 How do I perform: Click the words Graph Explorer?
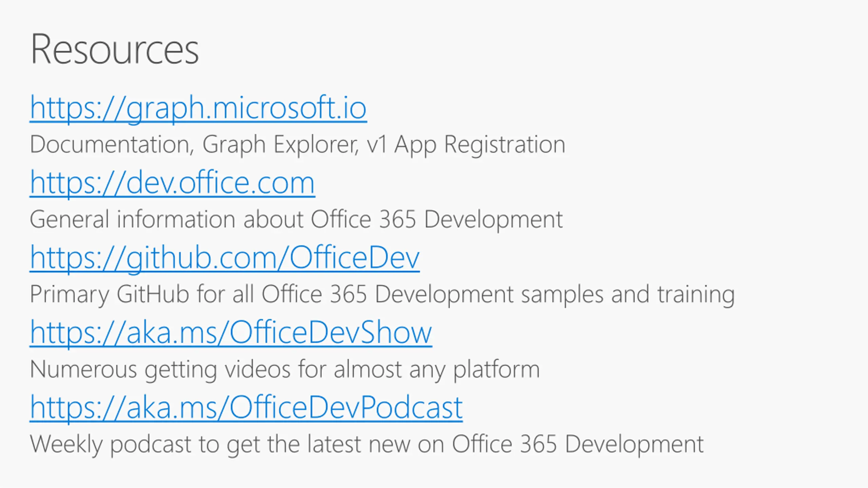(x=280, y=145)
